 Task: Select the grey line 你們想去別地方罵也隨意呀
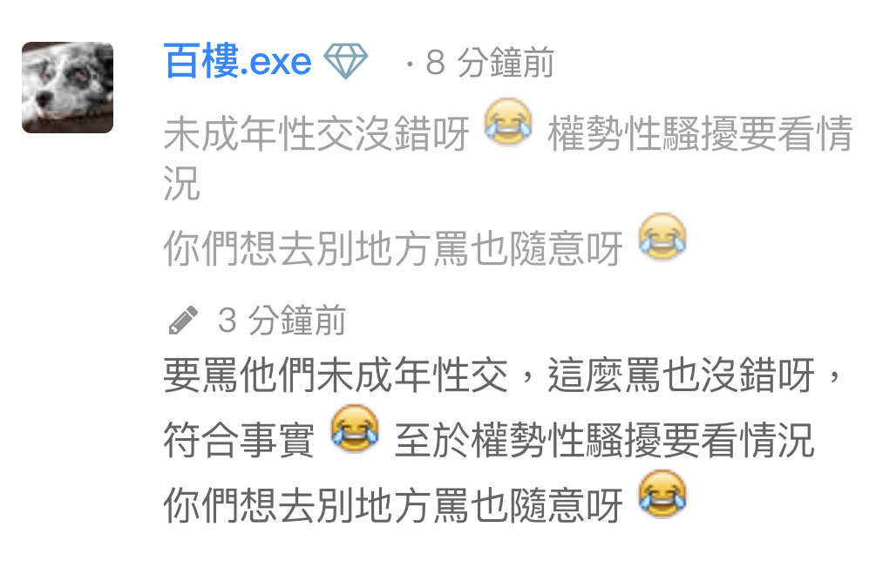point(393,248)
